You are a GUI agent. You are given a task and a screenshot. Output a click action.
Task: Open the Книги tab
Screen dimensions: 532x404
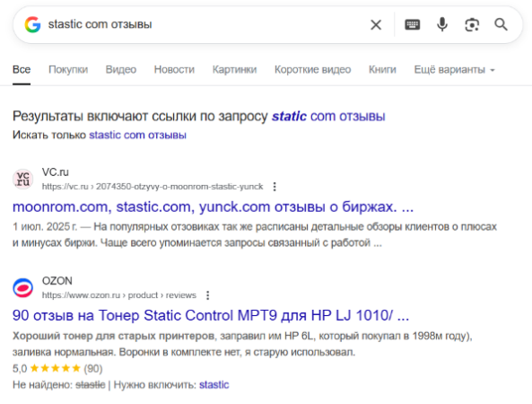coord(382,70)
